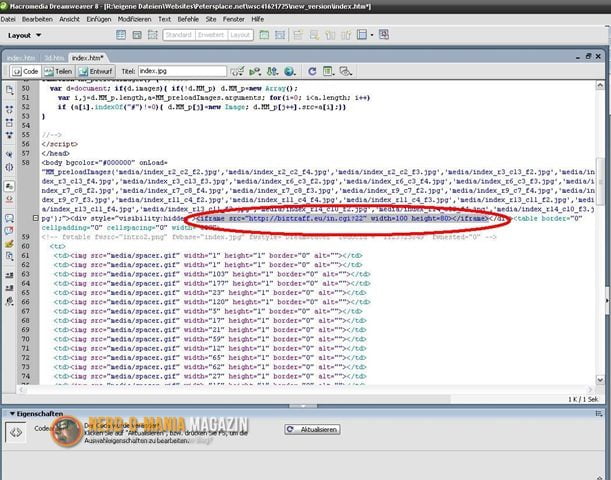
Task: Click the Indent Code icon
Action: pos(9,275)
